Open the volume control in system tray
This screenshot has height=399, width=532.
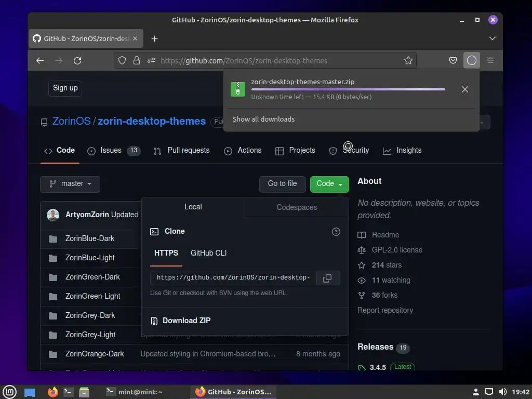pyautogui.click(x=503, y=392)
